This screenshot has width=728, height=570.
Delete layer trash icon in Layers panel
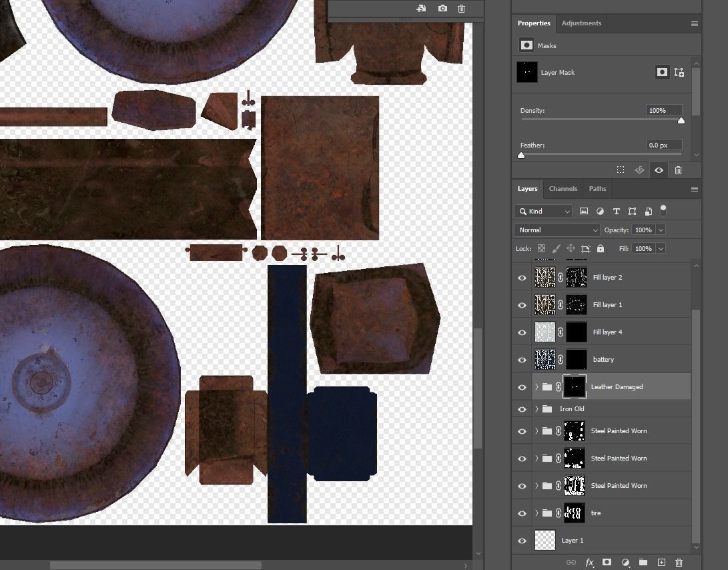679,563
